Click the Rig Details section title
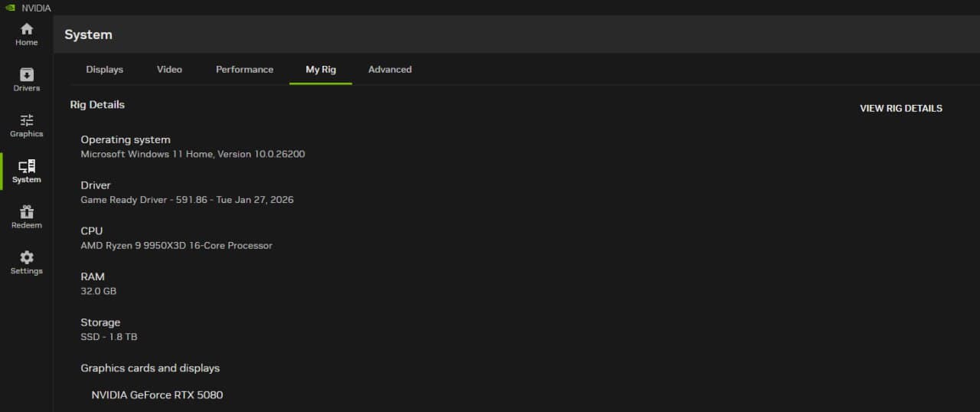This screenshot has width=980, height=412. point(97,104)
